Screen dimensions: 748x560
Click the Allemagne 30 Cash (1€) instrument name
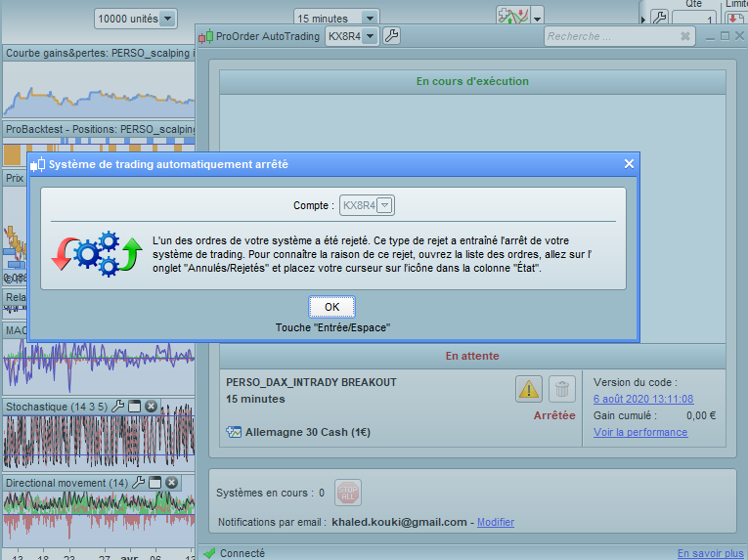308,432
